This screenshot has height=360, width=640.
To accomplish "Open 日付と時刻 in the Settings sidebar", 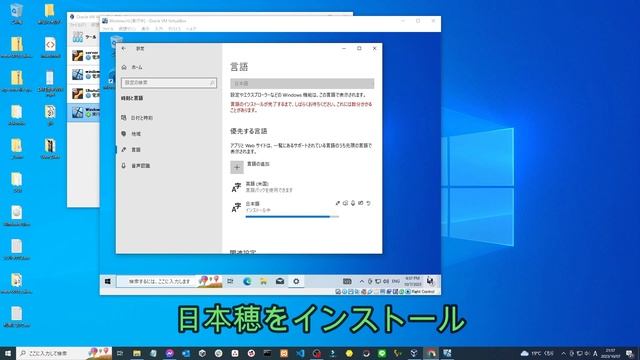I will 137,118.
